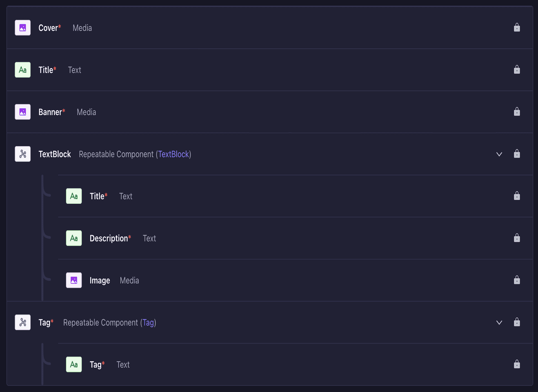
Task: Click the TextBlock component icon
Action: [x=23, y=154]
